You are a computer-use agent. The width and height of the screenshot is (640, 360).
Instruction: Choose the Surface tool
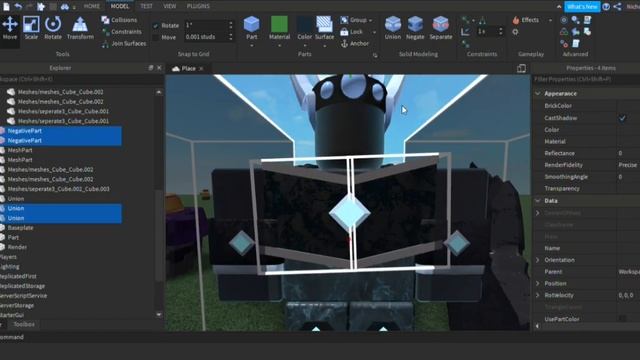click(x=324, y=28)
